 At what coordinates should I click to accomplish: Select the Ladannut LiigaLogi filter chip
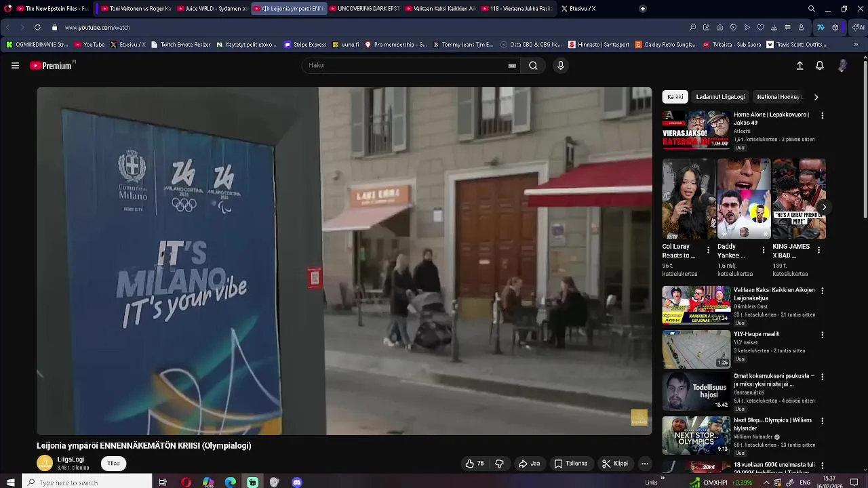click(x=720, y=97)
